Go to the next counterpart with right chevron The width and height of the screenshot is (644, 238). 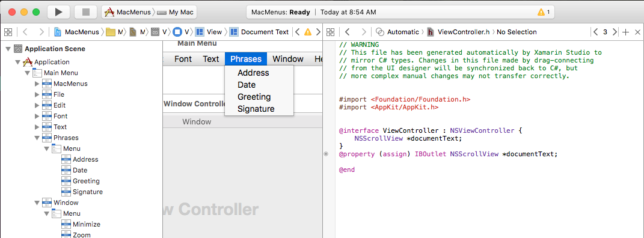tap(615, 32)
